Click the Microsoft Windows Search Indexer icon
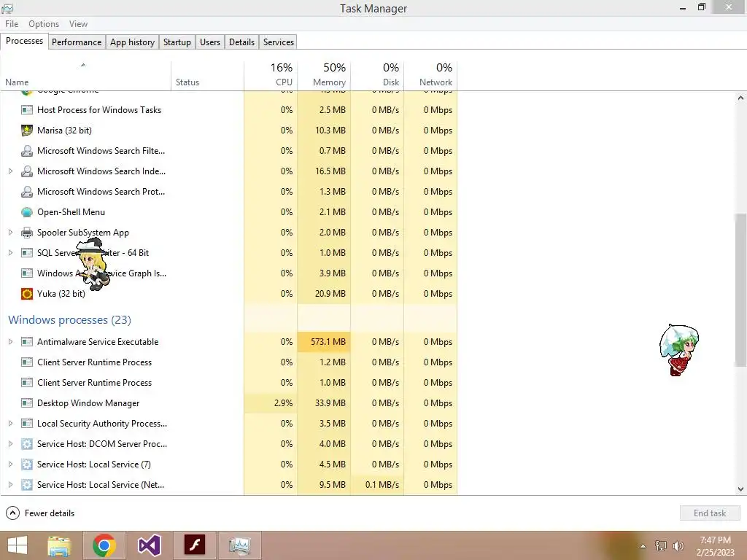 [x=27, y=171]
